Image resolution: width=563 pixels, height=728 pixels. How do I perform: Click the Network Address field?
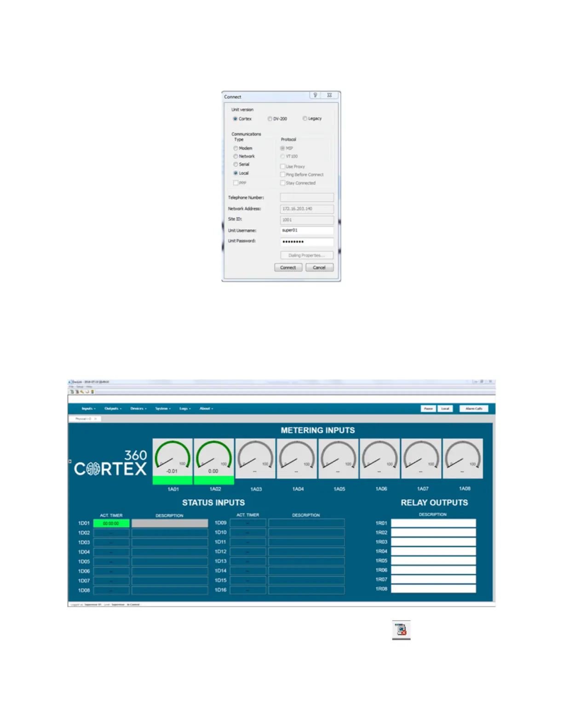[307, 209]
